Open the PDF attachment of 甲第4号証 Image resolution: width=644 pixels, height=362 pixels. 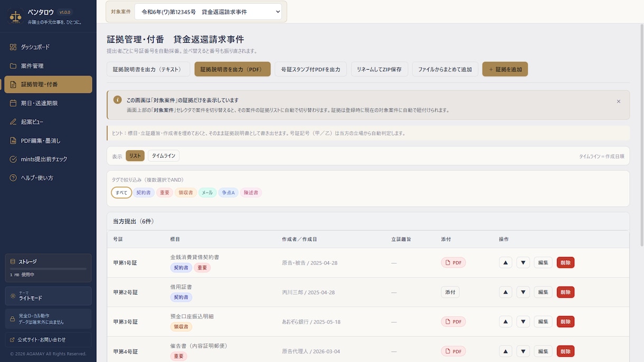click(453, 351)
